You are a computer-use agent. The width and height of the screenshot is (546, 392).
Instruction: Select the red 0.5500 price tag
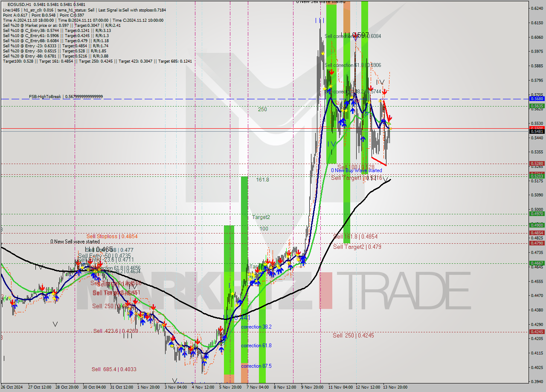[x=536, y=128]
